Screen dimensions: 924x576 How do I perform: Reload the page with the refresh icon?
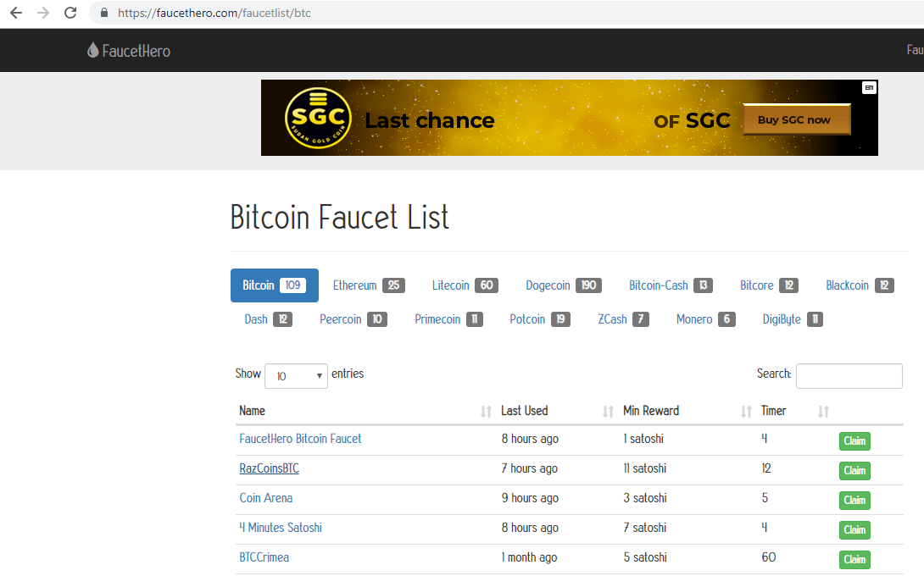70,13
